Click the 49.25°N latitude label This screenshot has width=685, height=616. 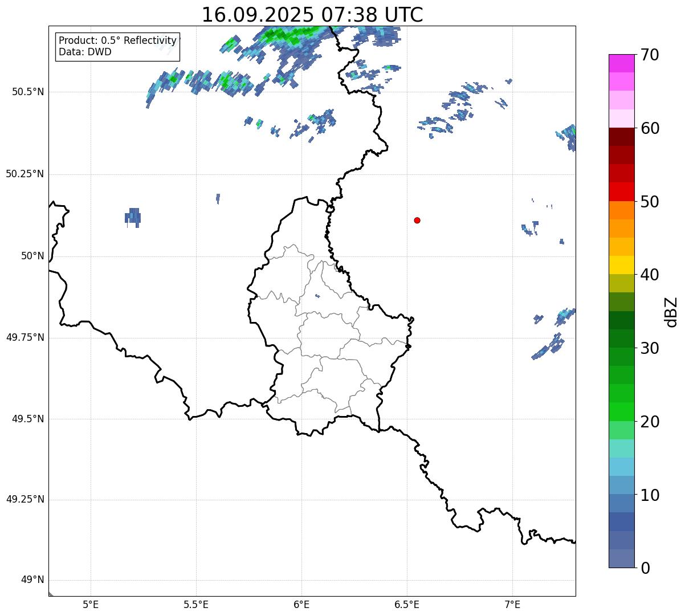tap(25, 500)
